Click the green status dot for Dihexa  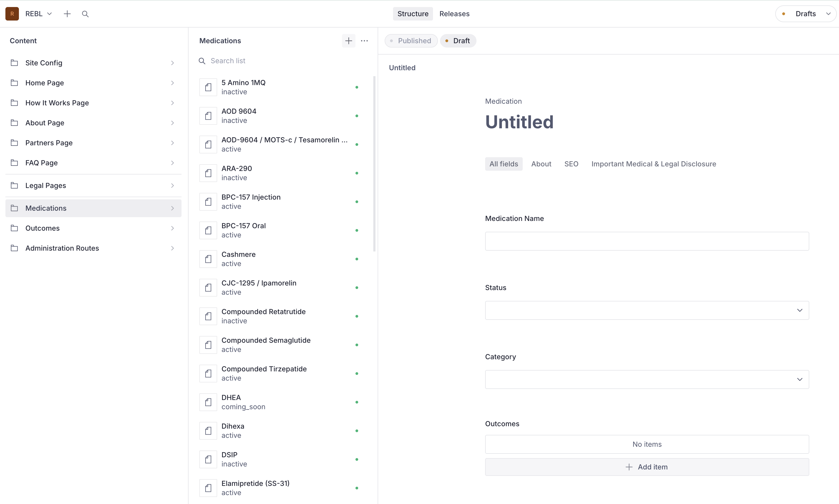[357, 431]
